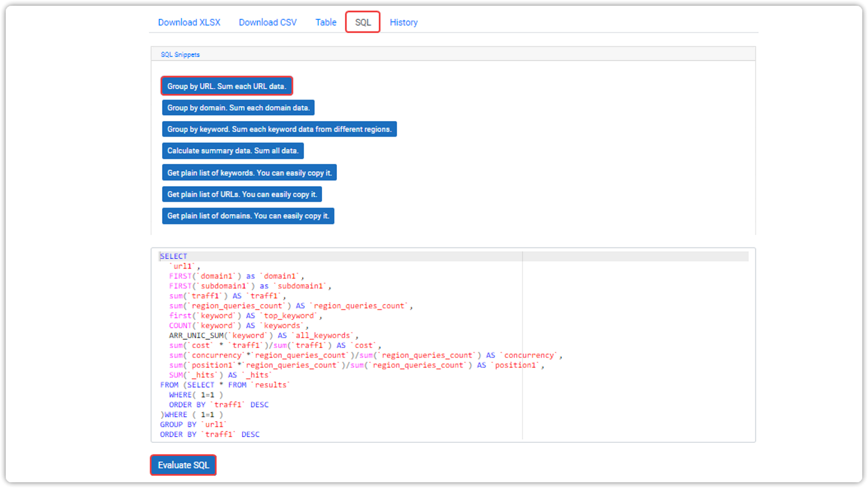This screenshot has height=488, width=868.
Task: Apply 'Group by keyword' snippet
Action: 279,129
